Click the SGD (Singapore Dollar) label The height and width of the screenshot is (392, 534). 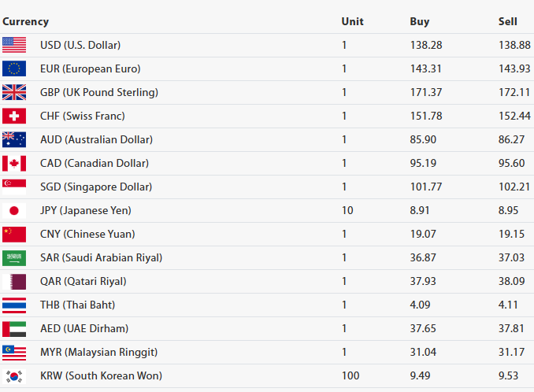coord(96,187)
